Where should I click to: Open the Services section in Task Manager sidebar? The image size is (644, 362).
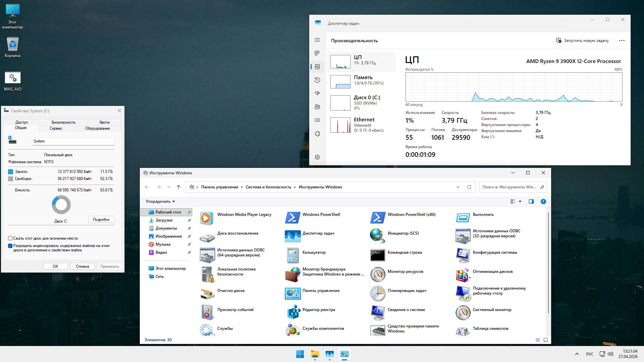coord(317,133)
